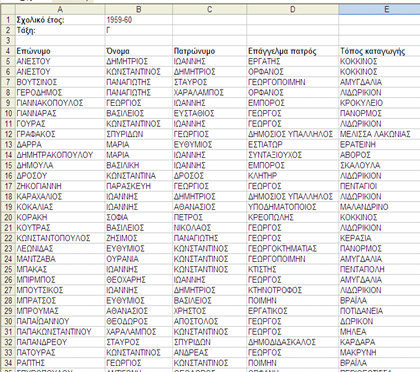Select row 4 header
The height and width of the screenshot is (372, 420).
click(x=8, y=51)
